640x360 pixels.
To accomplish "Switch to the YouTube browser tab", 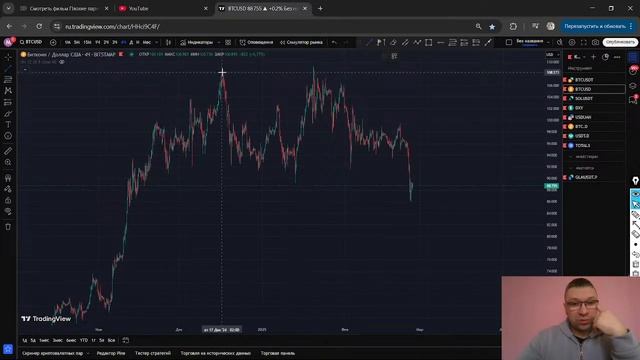I will pyautogui.click(x=163, y=9).
